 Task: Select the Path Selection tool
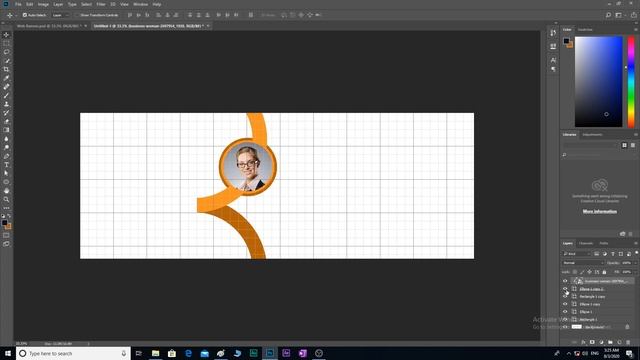click(6, 173)
